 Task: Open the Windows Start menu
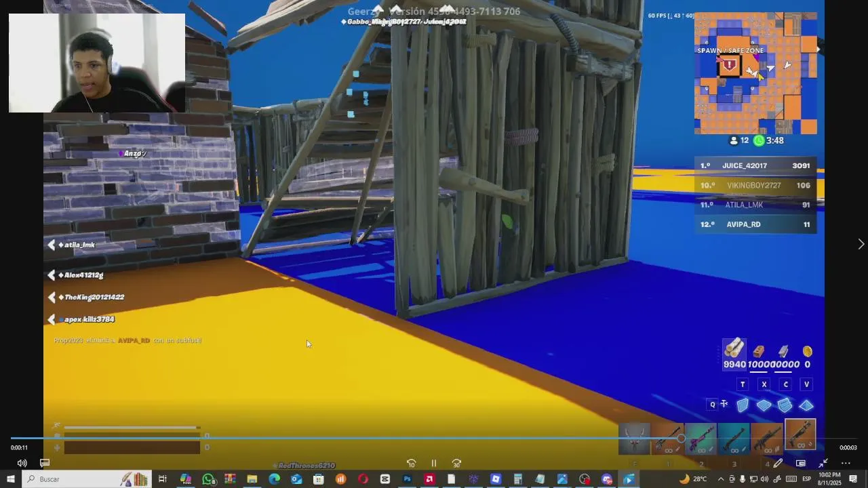[x=10, y=479]
